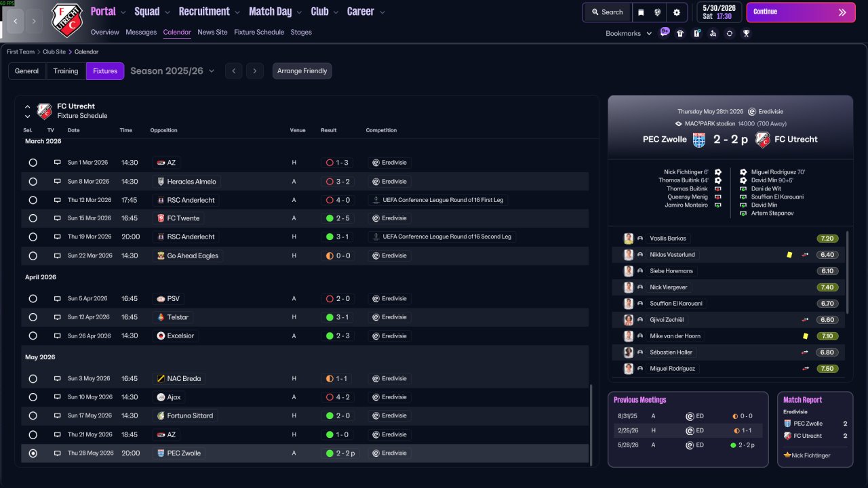Image resolution: width=868 pixels, height=488 pixels.
Task: Open the messages bubble with 9+ badge
Action: coord(665,33)
